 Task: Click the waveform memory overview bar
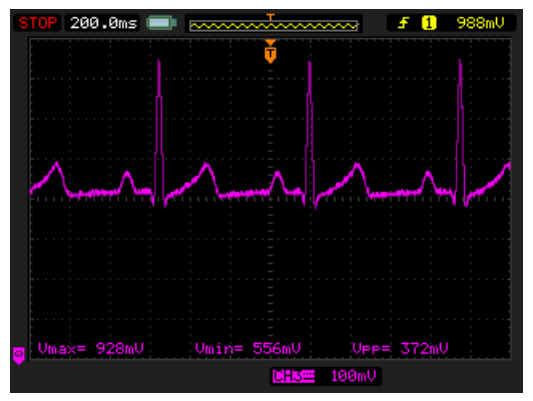point(274,25)
